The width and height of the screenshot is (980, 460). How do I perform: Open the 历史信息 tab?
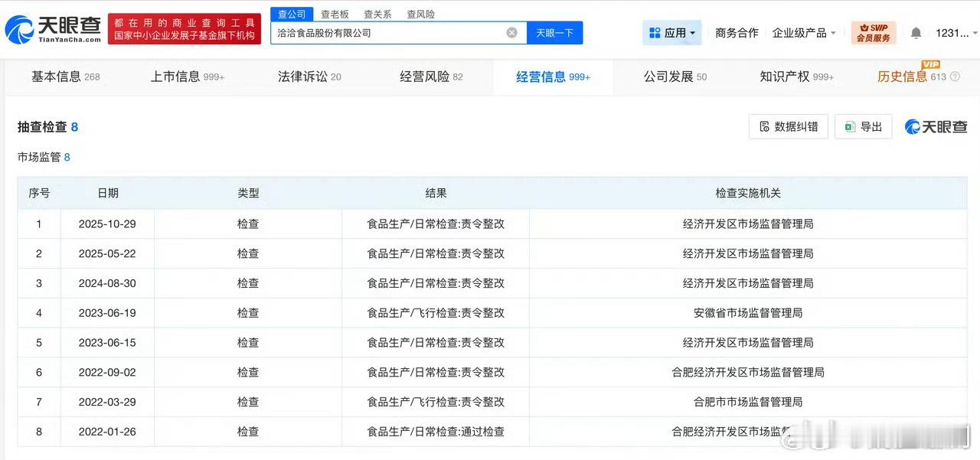click(903, 77)
